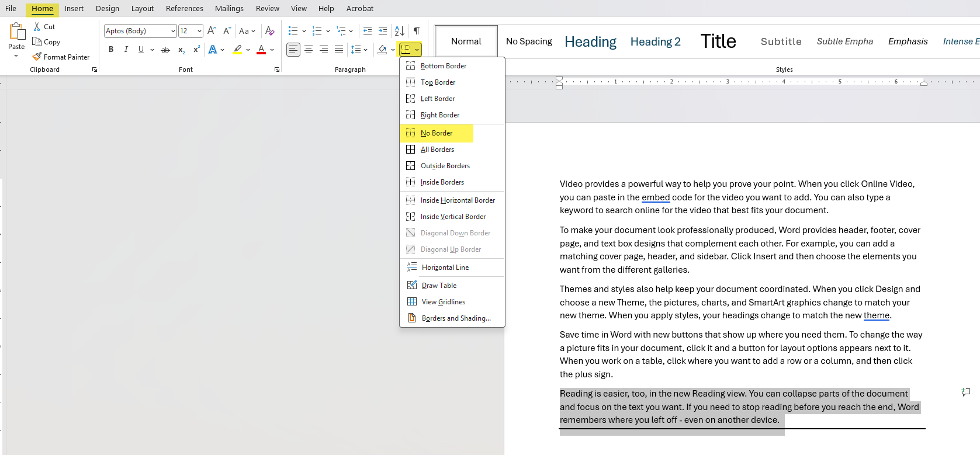Click the first line indent ruler marker
The image size is (980, 455).
coord(559,79)
